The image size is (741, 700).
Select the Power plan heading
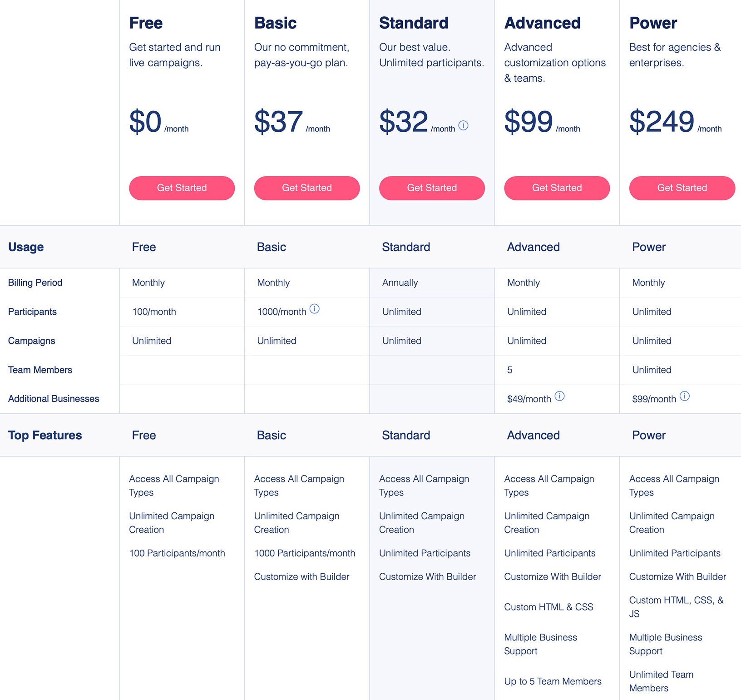point(652,23)
